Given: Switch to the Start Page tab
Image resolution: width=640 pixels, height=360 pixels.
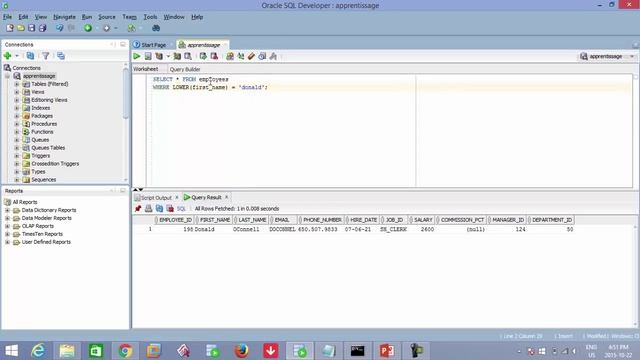Looking at the screenshot, I should pos(150,45).
